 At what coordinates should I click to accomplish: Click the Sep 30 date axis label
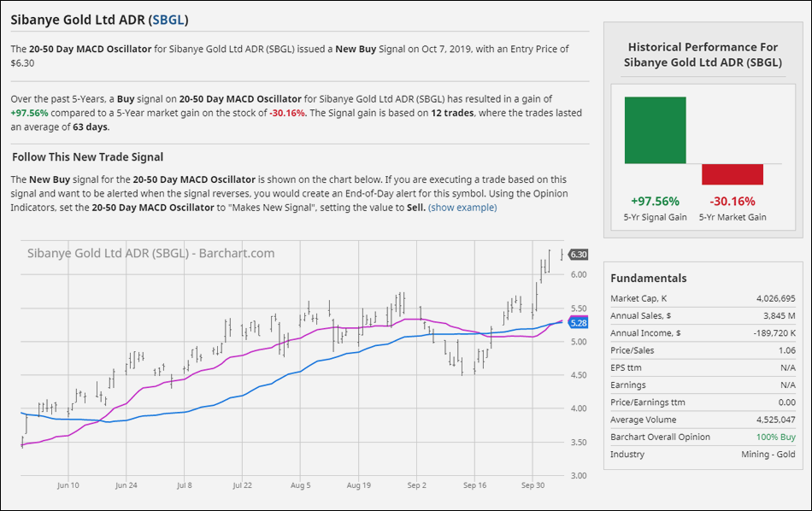(533, 485)
